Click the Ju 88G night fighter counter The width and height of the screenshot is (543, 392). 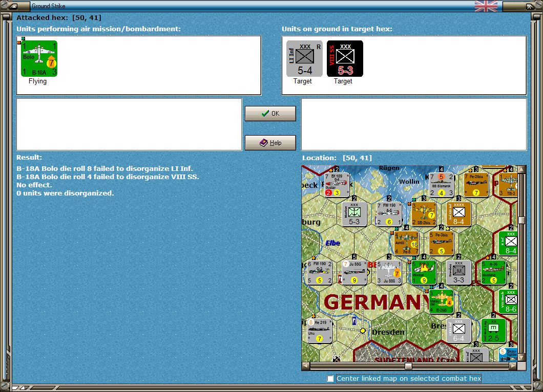[354, 273]
